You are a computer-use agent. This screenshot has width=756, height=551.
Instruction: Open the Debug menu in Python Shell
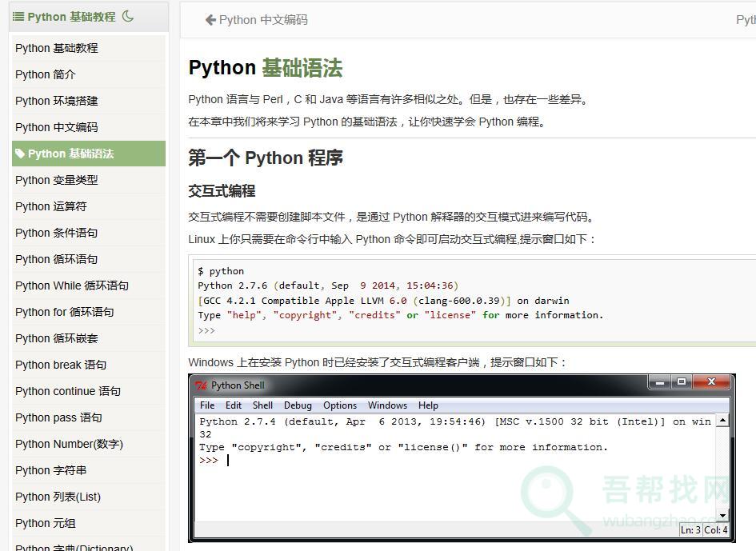click(x=298, y=405)
